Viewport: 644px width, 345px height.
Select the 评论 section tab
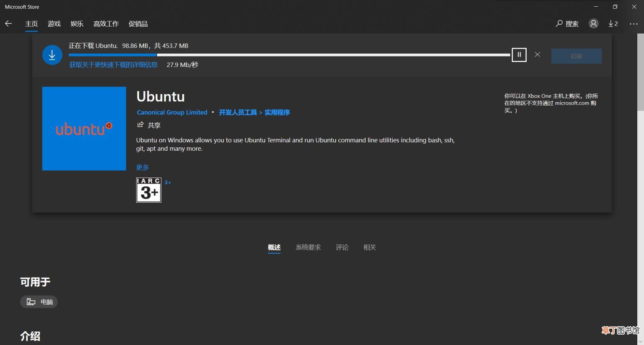pos(342,247)
